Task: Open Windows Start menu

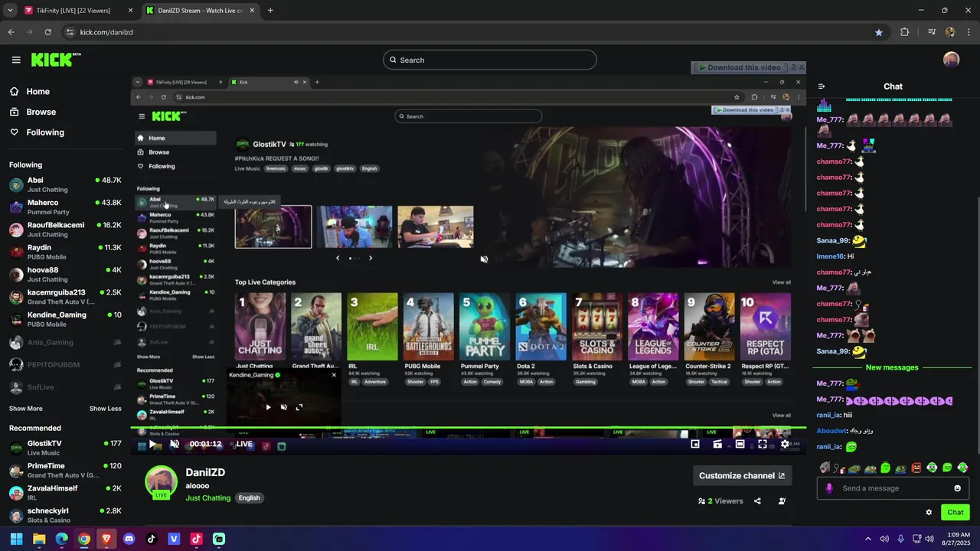Action: coord(16,539)
